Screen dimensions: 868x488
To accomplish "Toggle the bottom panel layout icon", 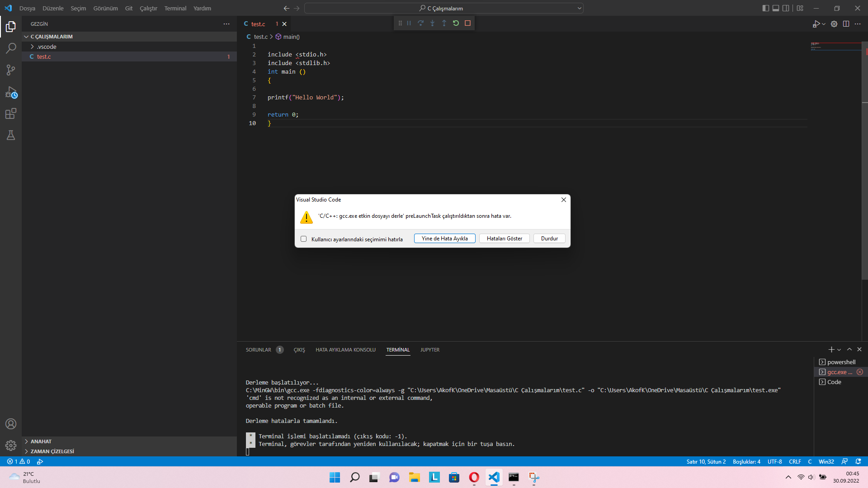I will [x=776, y=8].
